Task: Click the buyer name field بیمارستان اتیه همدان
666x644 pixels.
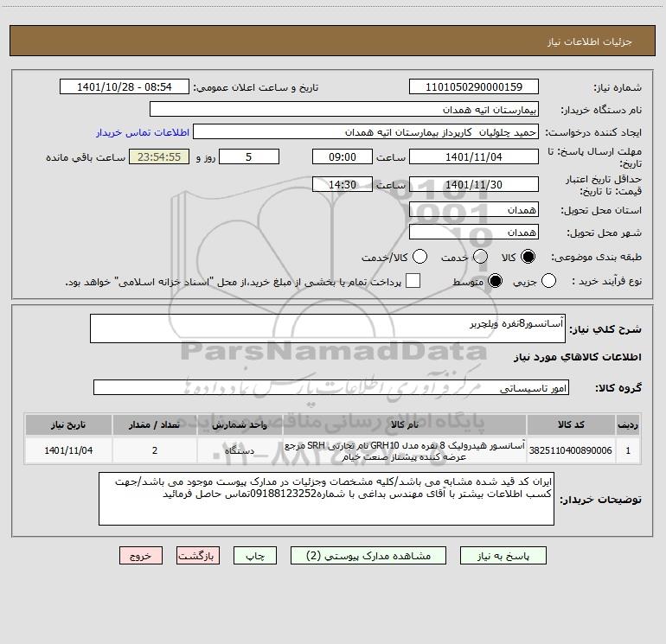Action: [344, 109]
